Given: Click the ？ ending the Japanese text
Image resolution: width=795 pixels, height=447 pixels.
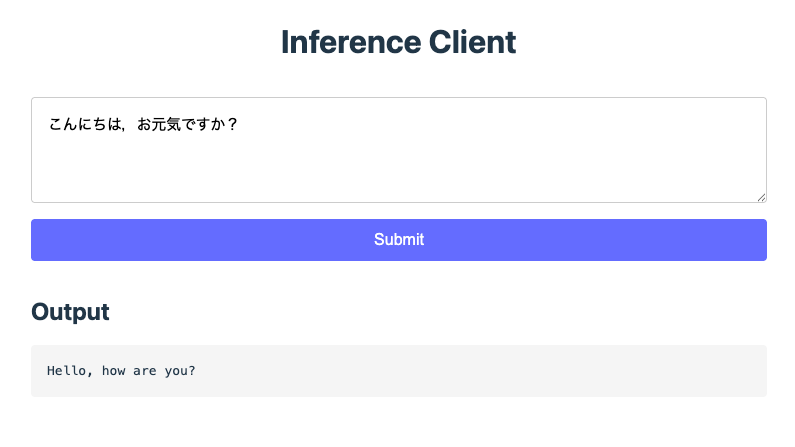Looking at the screenshot, I should [232, 126].
